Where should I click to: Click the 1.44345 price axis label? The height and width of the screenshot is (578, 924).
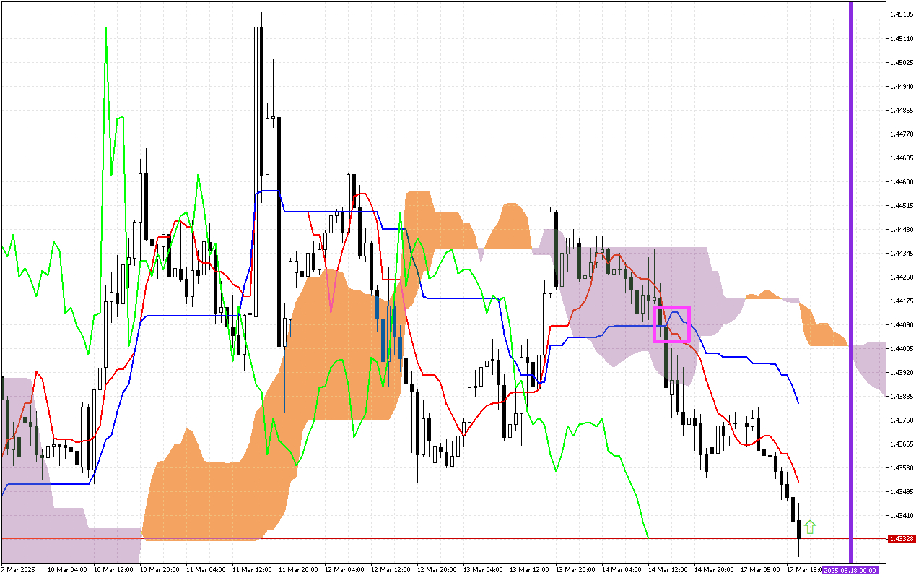[902, 253]
